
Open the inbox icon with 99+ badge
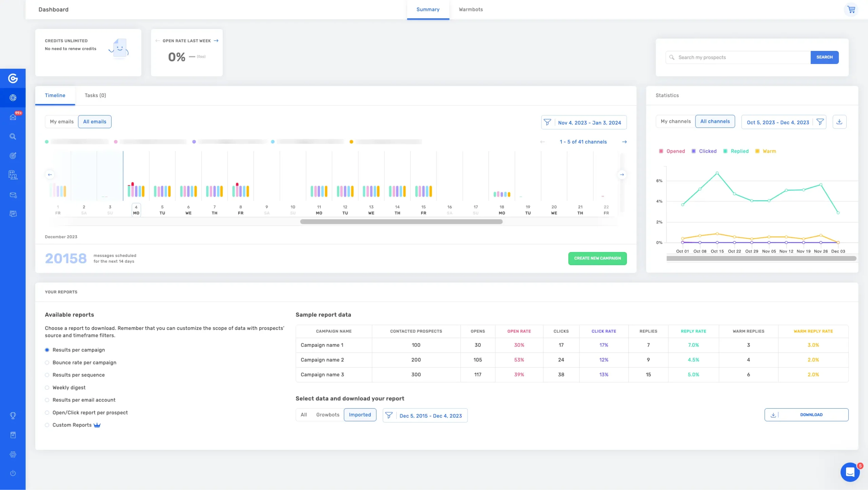[x=13, y=117]
